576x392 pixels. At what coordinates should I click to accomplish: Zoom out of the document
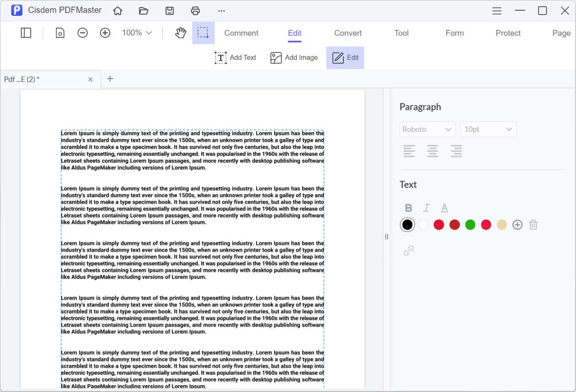82,32
